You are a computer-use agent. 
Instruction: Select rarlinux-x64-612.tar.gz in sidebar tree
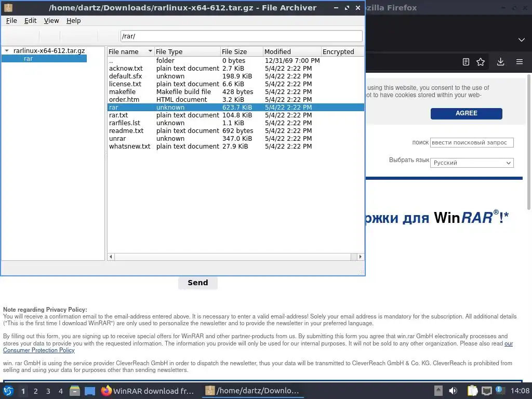point(49,50)
